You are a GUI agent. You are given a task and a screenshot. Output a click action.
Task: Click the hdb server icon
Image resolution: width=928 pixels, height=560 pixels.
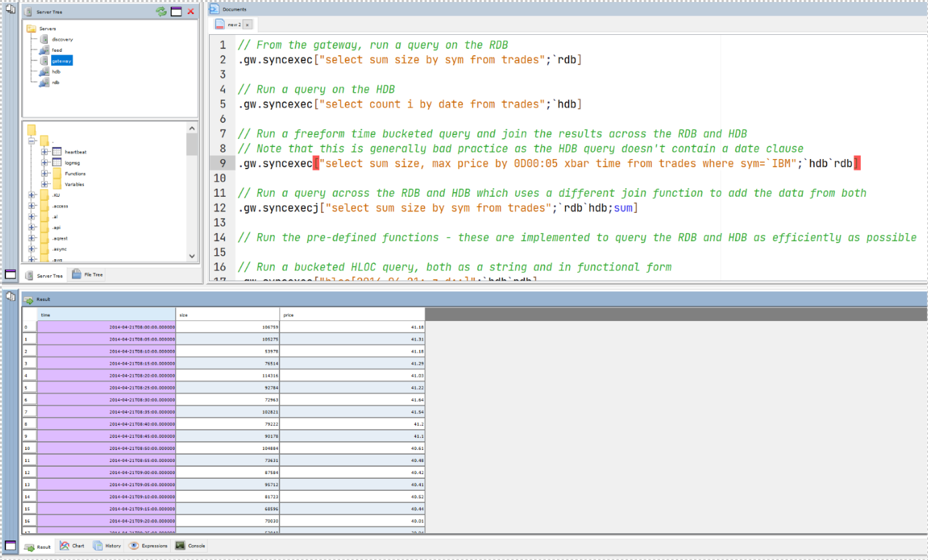44,72
